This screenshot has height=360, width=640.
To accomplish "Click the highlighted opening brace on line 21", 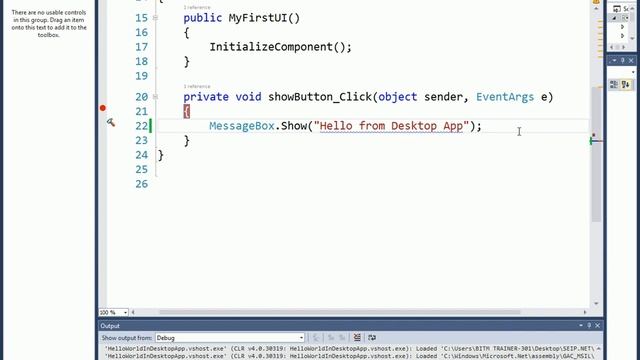I will [187, 111].
